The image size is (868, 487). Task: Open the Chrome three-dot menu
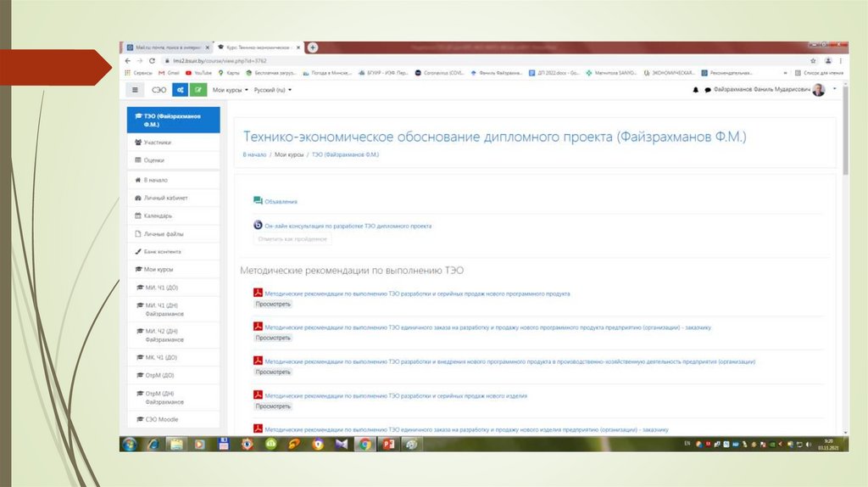(x=840, y=61)
